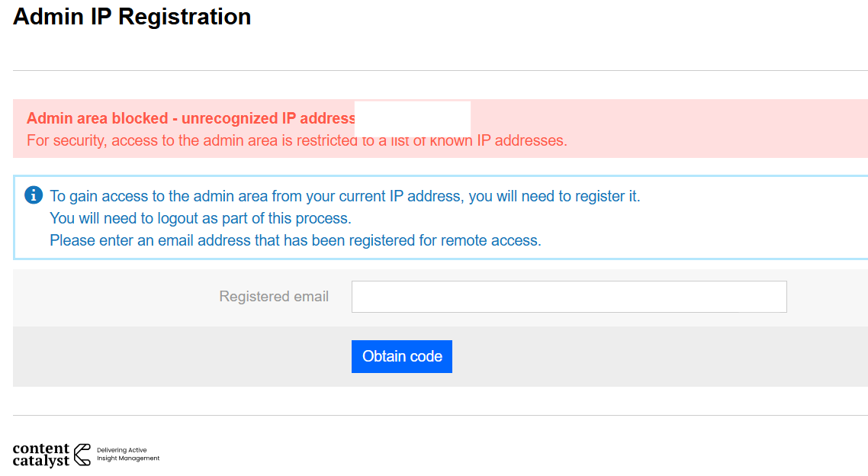Click the 'Admin area blocked' error title

191,118
